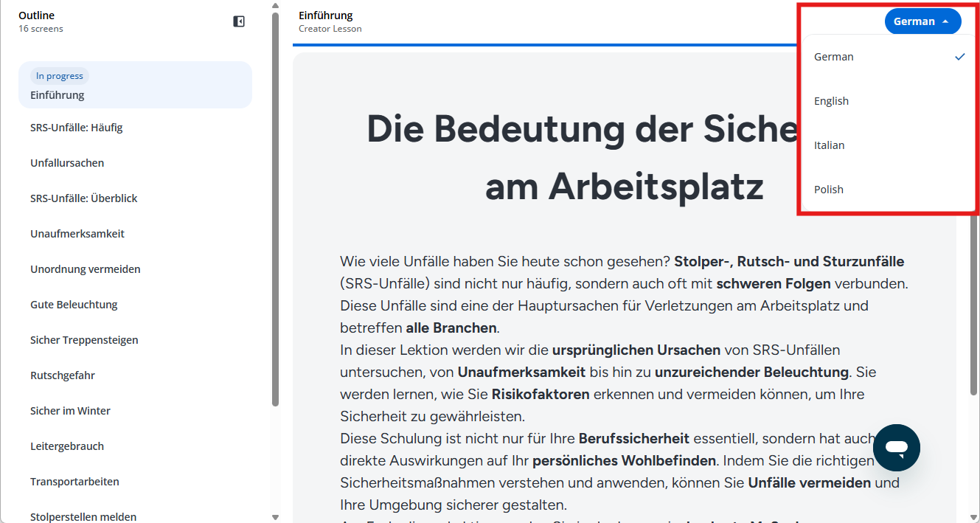Collapse the Outline sidebar panel icon
980x523 pixels.
(239, 21)
